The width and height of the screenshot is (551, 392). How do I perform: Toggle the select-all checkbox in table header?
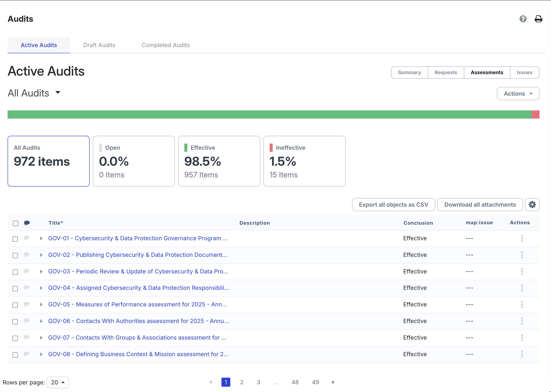pos(15,223)
